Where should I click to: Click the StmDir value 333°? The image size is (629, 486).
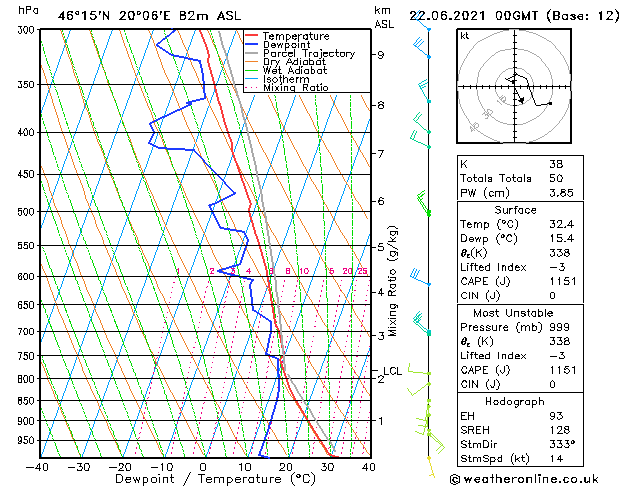click(x=562, y=445)
